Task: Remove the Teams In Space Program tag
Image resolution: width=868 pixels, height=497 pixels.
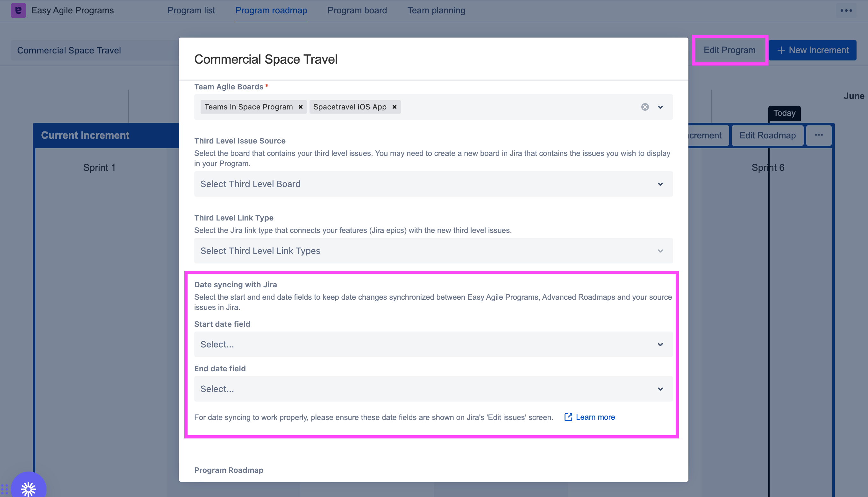Action: pyautogui.click(x=300, y=107)
